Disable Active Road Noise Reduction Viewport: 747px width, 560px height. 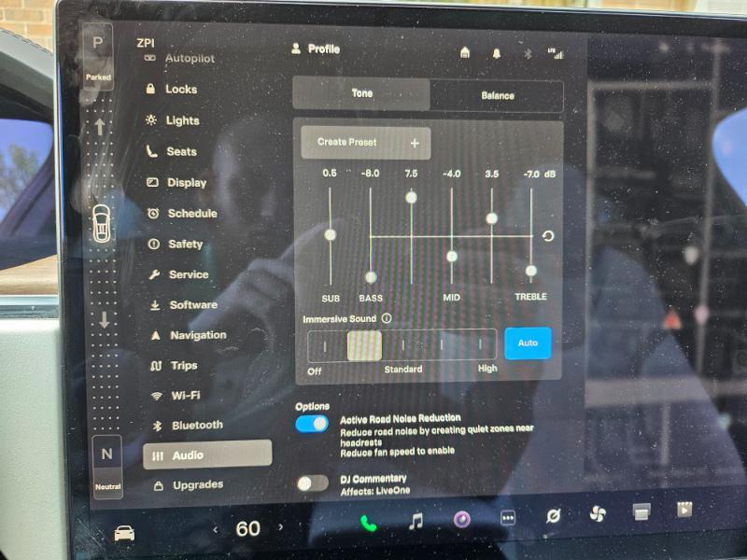coord(312,424)
